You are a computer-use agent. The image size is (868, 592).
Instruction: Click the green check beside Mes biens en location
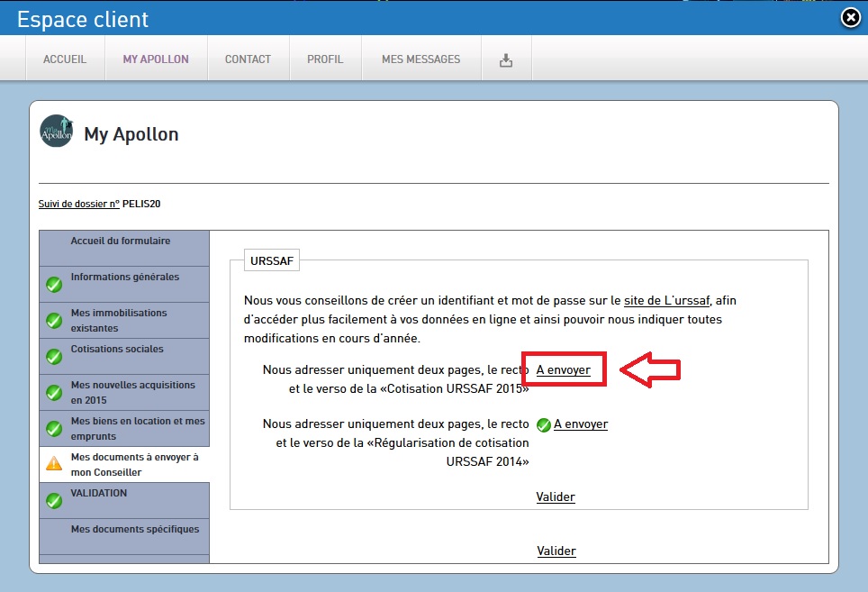[x=54, y=429]
